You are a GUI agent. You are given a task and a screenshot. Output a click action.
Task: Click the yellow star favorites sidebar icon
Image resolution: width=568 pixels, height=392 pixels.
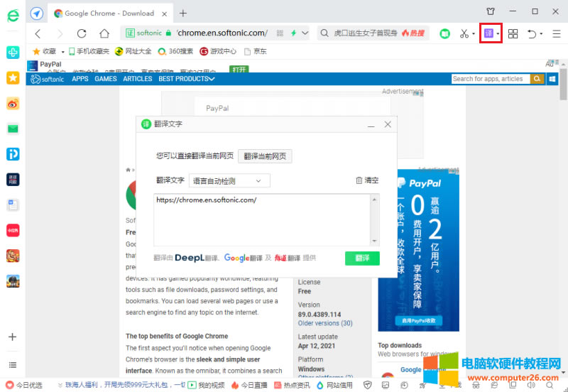13,78
